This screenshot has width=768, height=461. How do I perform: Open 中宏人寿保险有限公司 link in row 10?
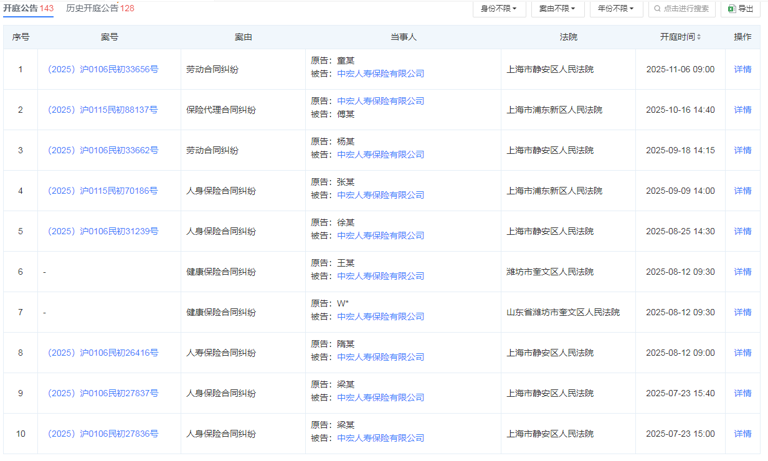coord(381,438)
